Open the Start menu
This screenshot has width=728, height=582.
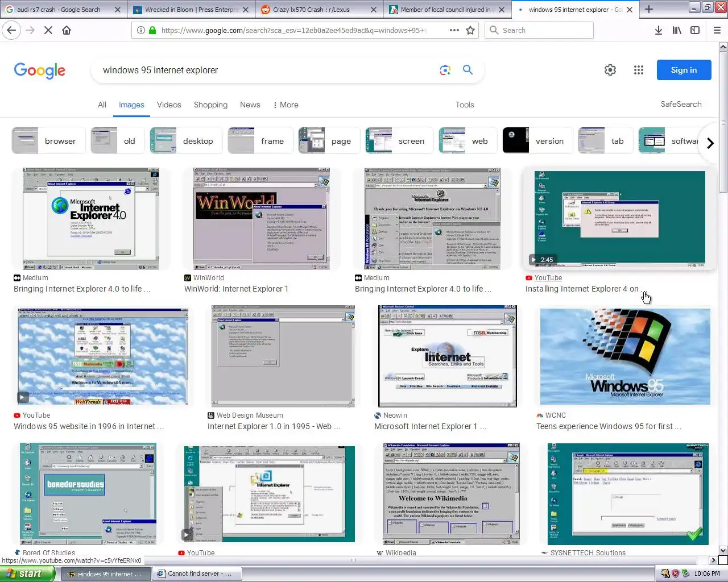point(27,573)
